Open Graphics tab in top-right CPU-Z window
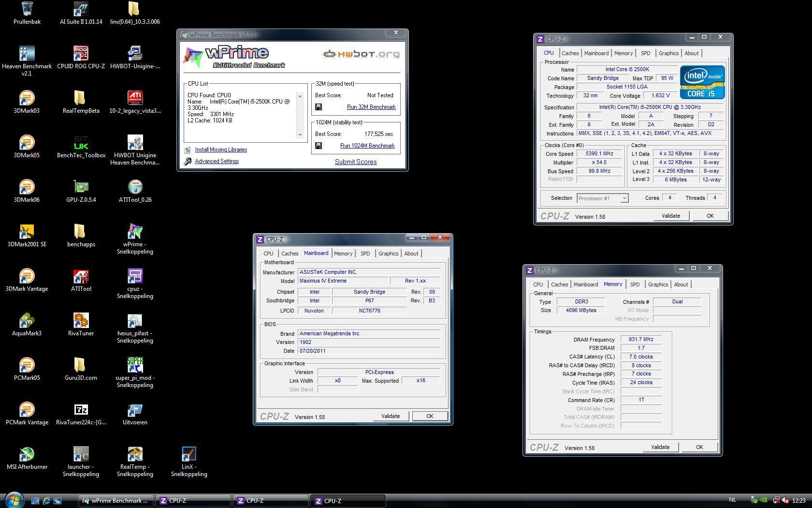The width and height of the screenshot is (812, 508). 668,53
